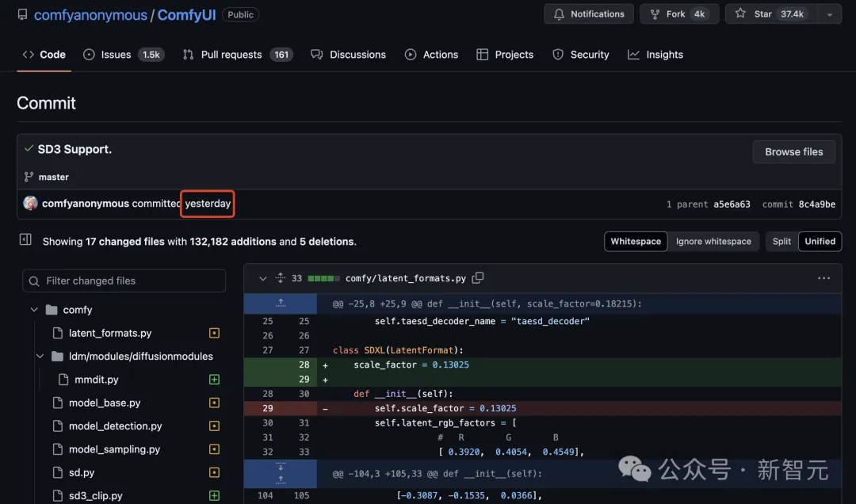
Task: Collapse the latent_formats.py diff section
Action: click(262, 278)
